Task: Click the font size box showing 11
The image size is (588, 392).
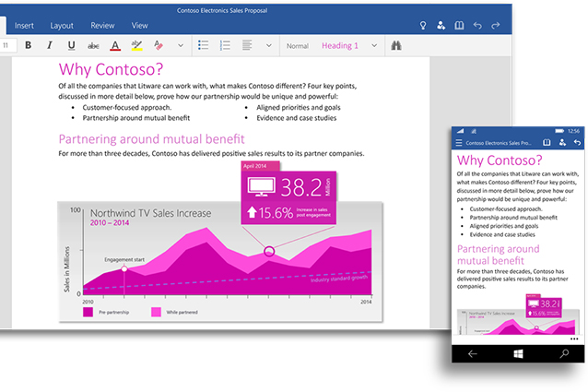Action: (8, 45)
